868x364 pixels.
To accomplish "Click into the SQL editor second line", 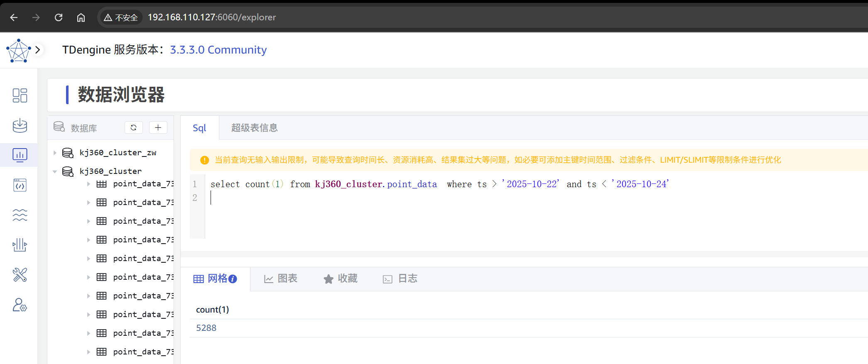I will click(x=332, y=198).
